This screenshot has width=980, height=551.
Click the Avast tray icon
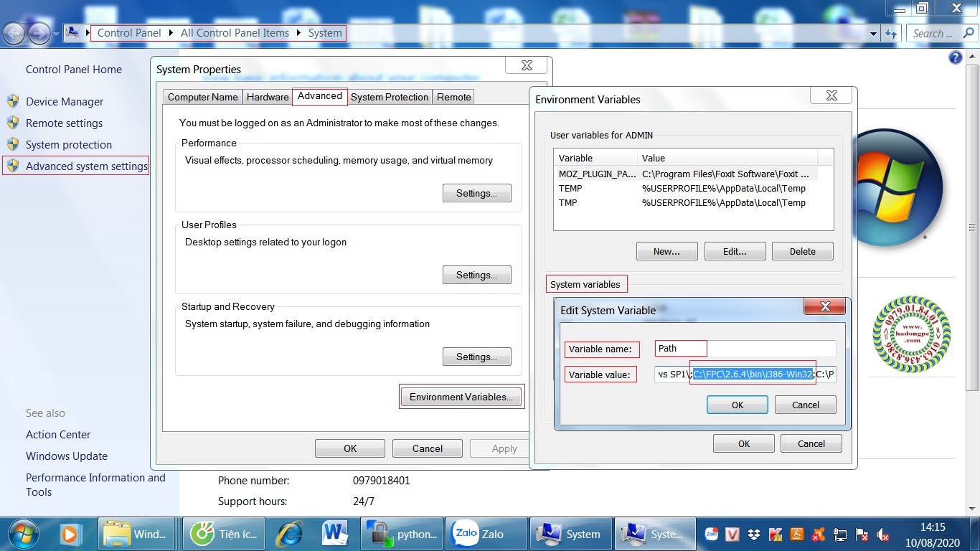pos(818,534)
